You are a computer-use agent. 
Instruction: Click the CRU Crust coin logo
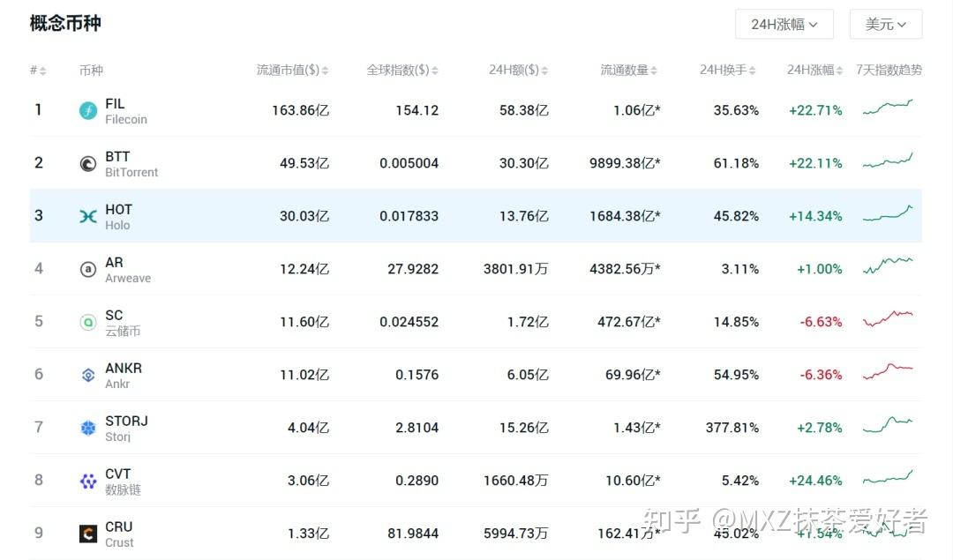click(x=88, y=534)
